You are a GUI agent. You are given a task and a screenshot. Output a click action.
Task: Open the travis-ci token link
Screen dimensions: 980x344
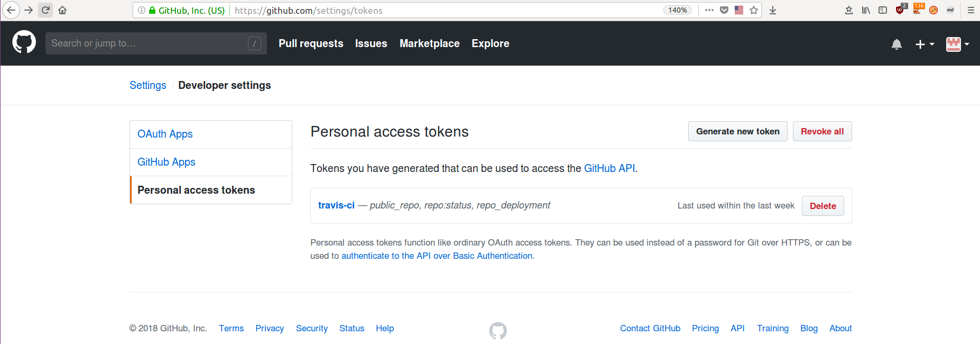click(x=336, y=205)
